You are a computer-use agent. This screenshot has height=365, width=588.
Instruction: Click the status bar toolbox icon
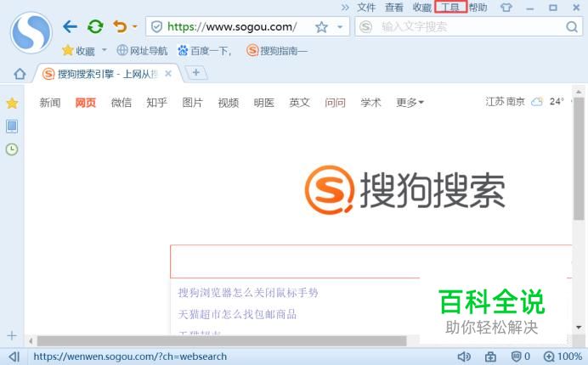point(490,357)
